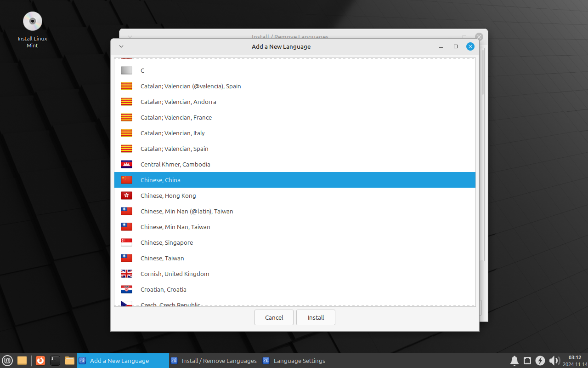Close the Install / Remove Languages window
The height and width of the screenshot is (368, 588).
479,37
